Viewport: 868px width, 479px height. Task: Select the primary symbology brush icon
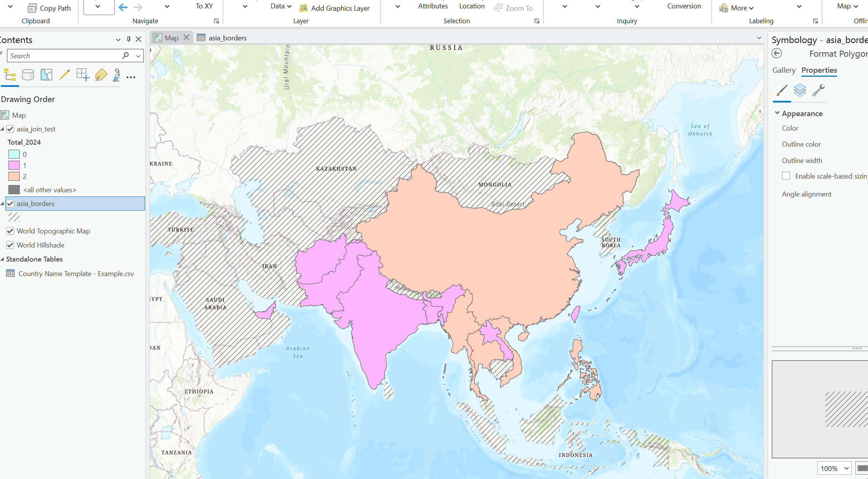click(782, 91)
